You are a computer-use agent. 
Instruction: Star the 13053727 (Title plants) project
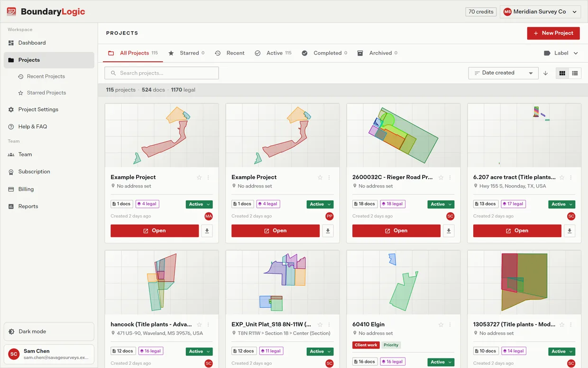(562, 325)
